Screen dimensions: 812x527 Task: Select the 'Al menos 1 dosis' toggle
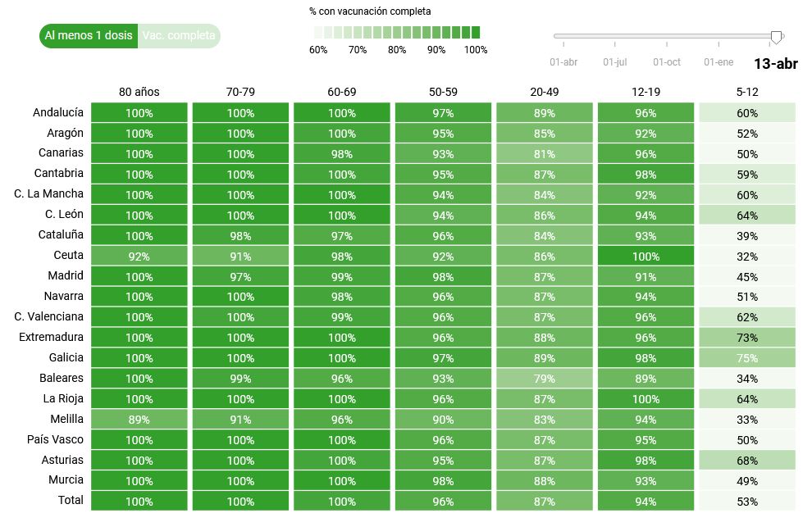89,36
